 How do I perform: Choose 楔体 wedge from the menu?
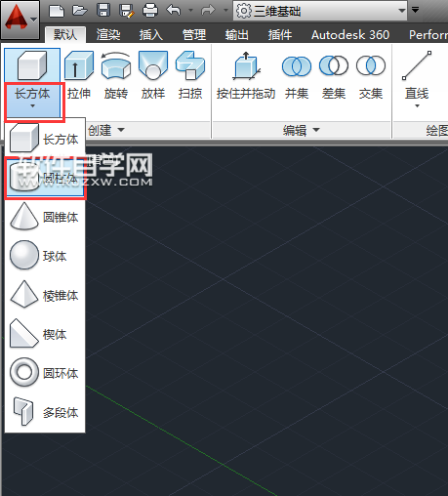click(x=45, y=334)
